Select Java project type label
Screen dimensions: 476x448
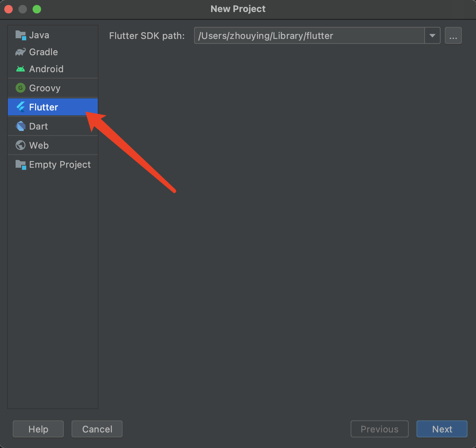tap(39, 35)
